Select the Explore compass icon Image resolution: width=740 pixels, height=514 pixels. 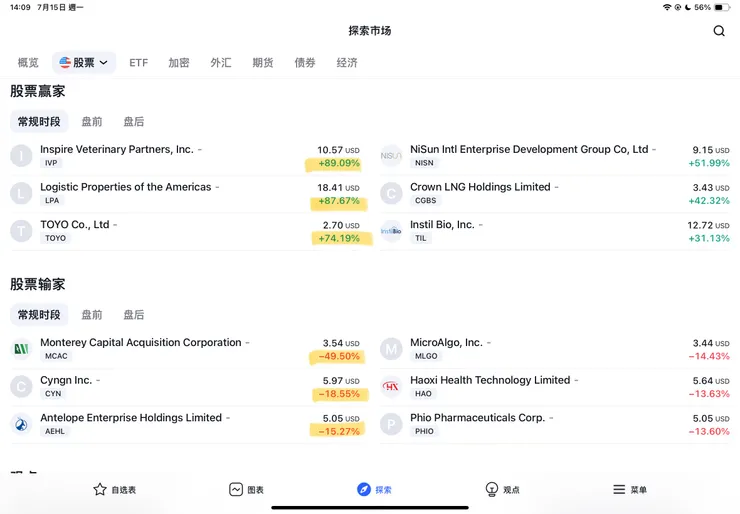tap(363, 489)
